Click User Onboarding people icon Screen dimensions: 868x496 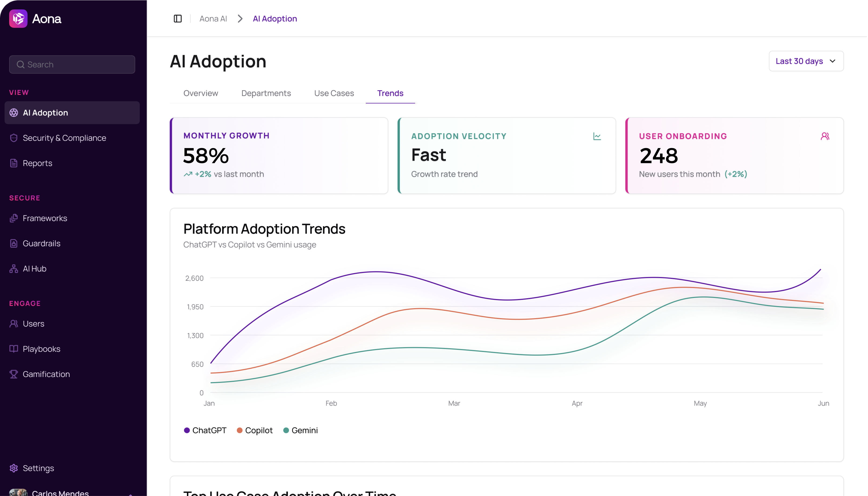point(824,136)
